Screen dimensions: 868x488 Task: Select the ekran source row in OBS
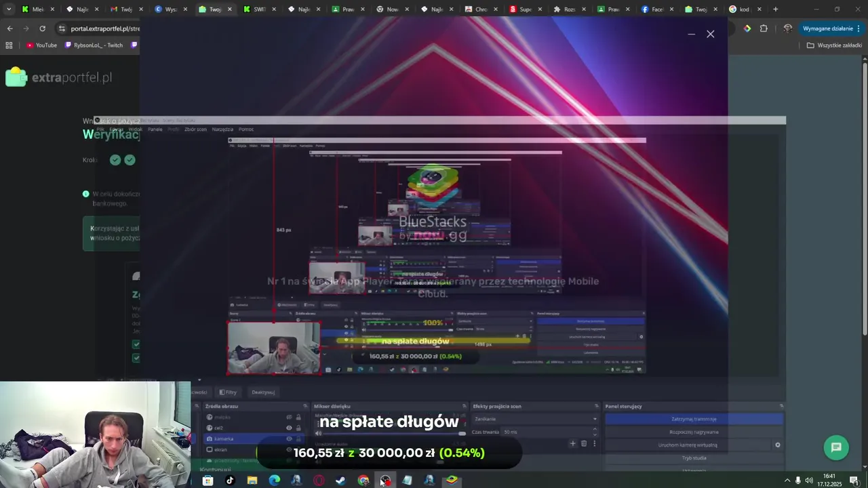click(255, 449)
